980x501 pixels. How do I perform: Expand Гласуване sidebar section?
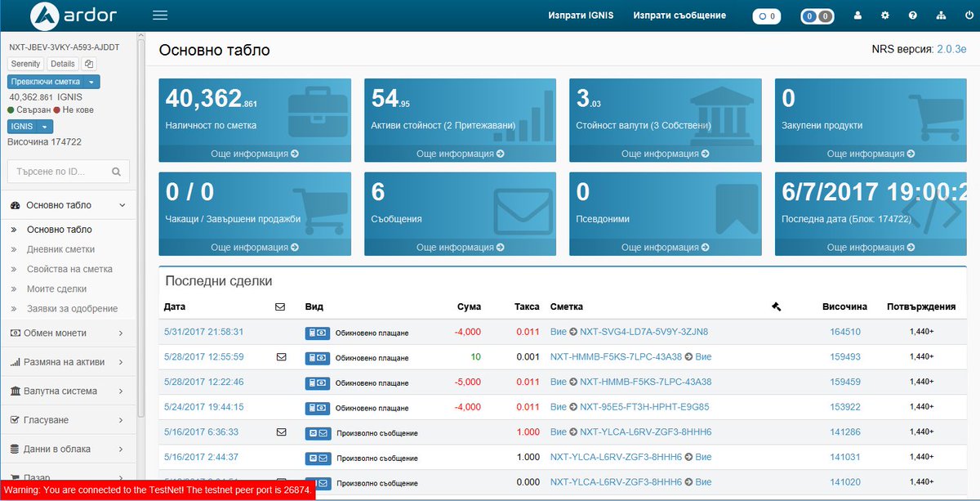[x=68, y=420]
